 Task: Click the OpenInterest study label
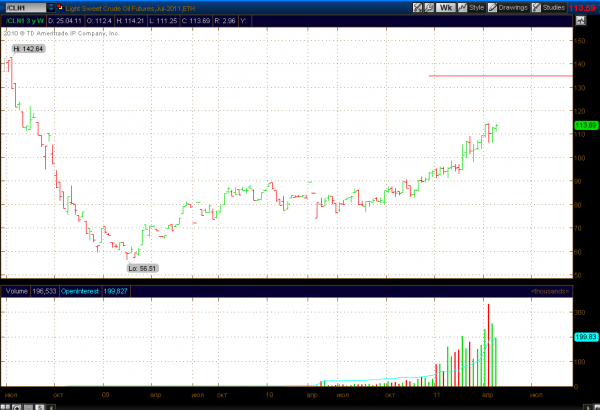pos(80,291)
